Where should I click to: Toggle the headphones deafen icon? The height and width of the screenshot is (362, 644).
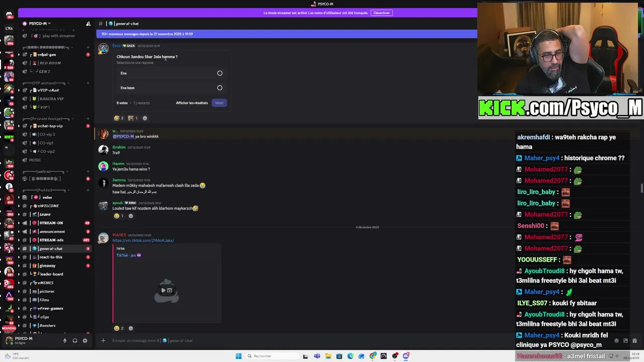75,341
